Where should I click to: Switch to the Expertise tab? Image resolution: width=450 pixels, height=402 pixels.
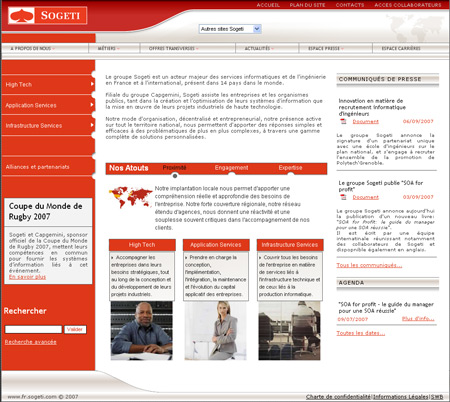click(x=290, y=168)
